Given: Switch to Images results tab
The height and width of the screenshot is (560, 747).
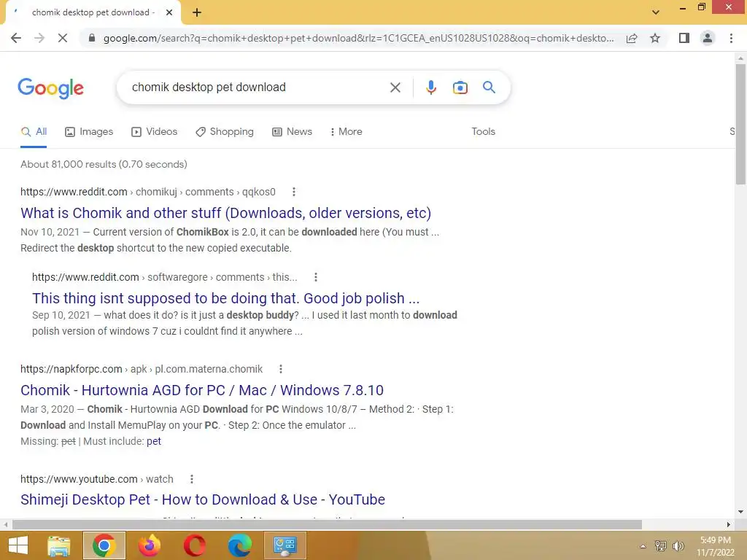Looking at the screenshot, I should 89,132.
